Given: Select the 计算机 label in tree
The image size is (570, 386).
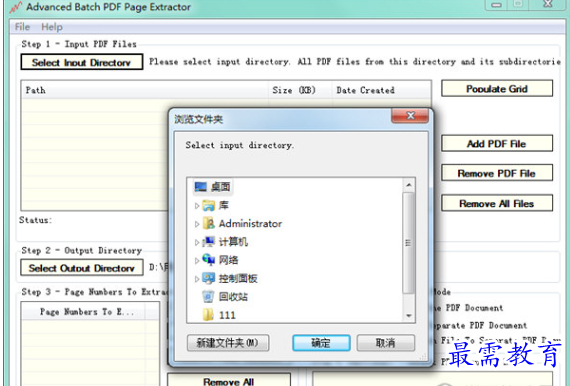Looking at the screenshot, I should point(233,242).
